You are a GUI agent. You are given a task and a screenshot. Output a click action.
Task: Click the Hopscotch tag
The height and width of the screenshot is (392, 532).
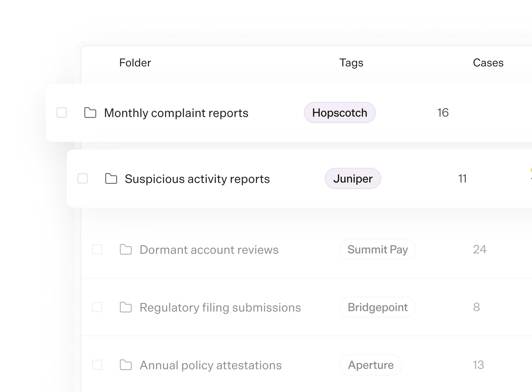coord(340,113)
